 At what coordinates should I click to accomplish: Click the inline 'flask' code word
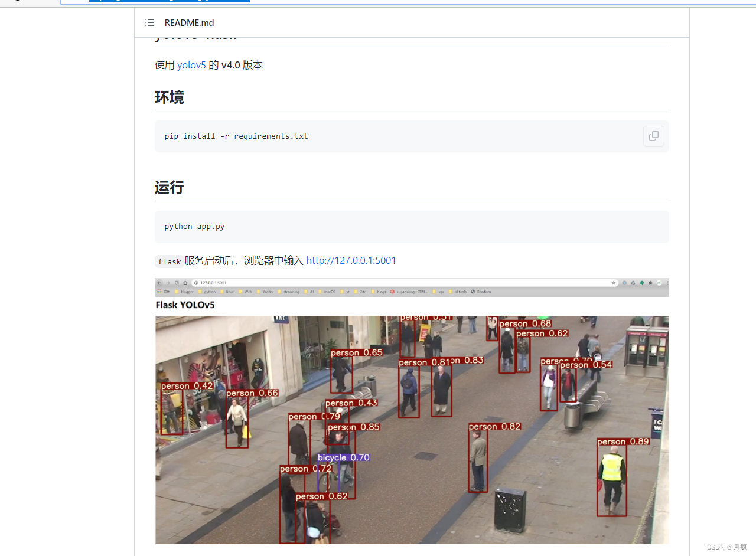(x=169, y=261)
